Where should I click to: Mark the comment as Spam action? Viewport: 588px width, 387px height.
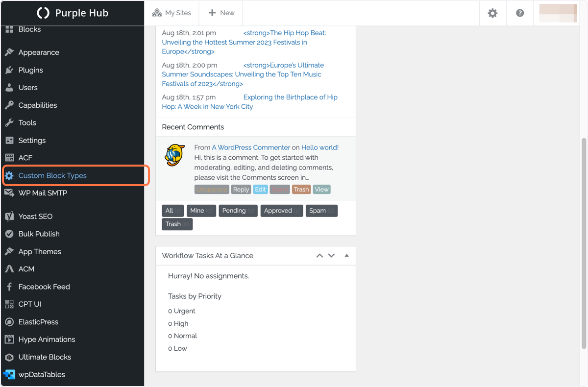[280, 190]
